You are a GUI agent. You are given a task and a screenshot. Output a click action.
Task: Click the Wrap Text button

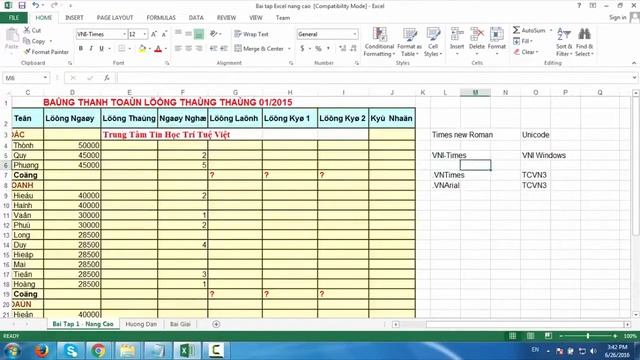coord(251,34)
